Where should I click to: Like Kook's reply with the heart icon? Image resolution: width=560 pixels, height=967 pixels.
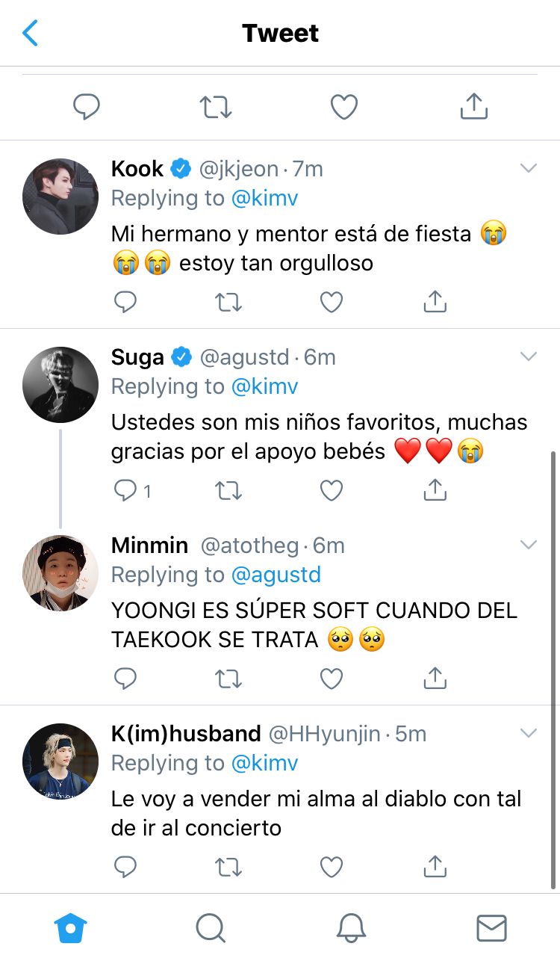[331, 301]
